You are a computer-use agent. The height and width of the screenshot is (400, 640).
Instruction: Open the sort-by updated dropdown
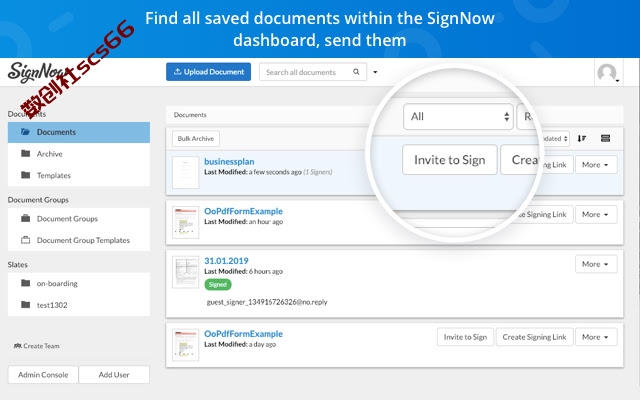(x=555, y=139)
